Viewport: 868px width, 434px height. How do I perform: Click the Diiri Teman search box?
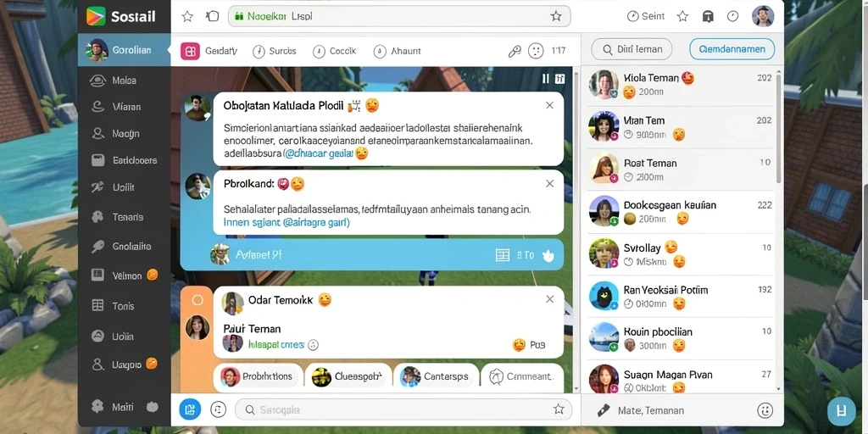[x=632, y=49]
